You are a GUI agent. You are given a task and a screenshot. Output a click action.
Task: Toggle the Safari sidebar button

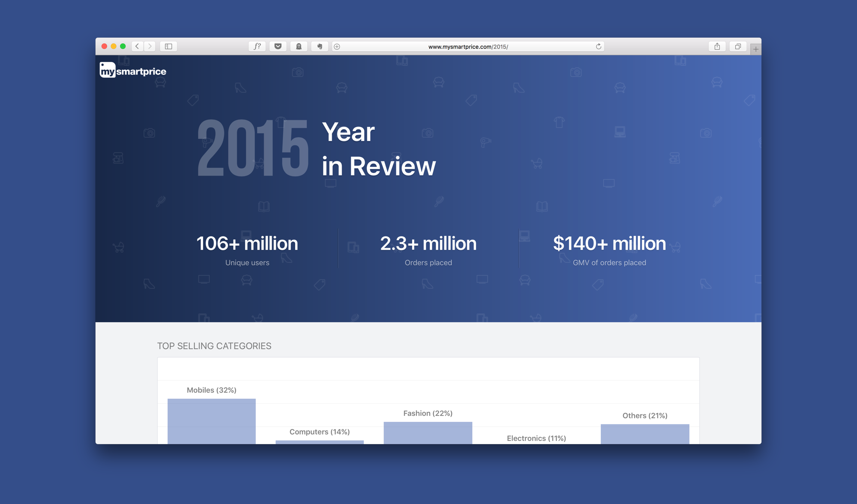(x=168, y=46)
